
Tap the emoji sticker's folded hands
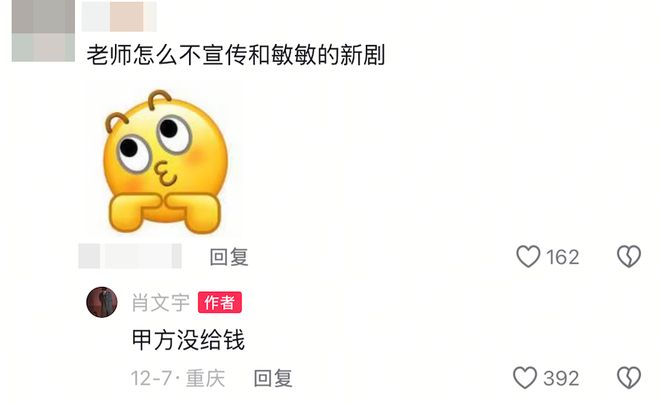(165, 213)
